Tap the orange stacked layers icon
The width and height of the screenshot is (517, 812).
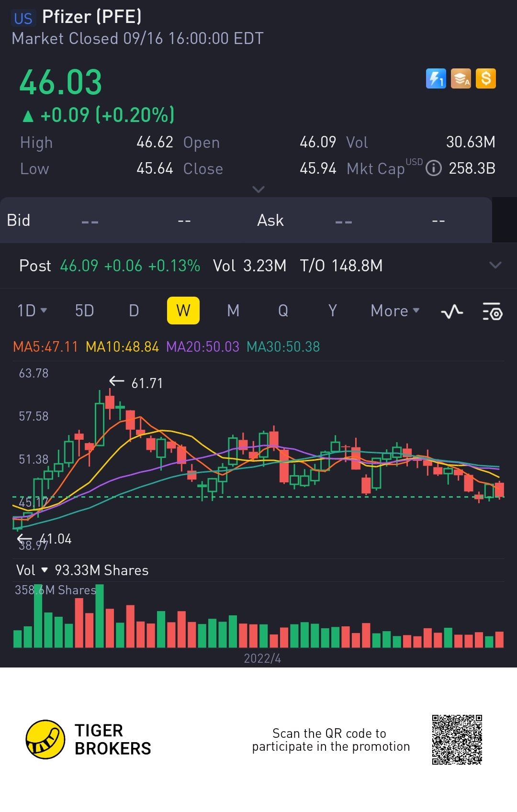pos(461,78)
